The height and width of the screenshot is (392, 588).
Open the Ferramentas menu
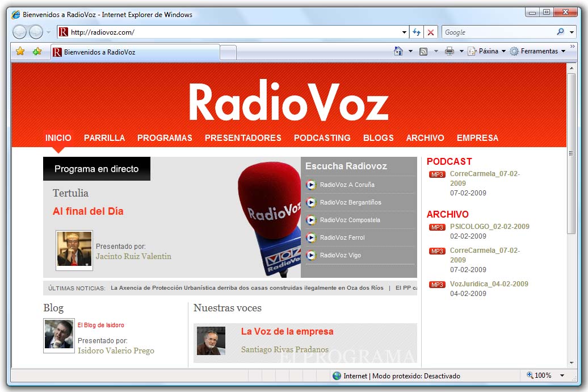pos(537,51)
